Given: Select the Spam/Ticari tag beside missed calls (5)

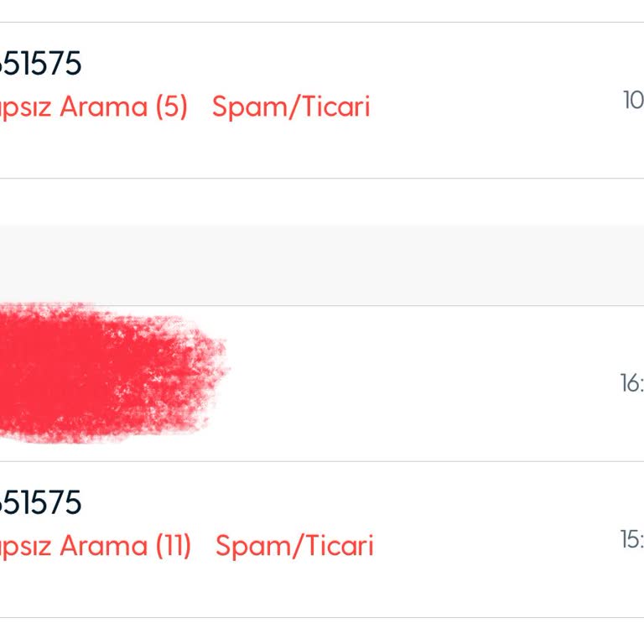Looking at the screenshot, I should click(290, 107).
